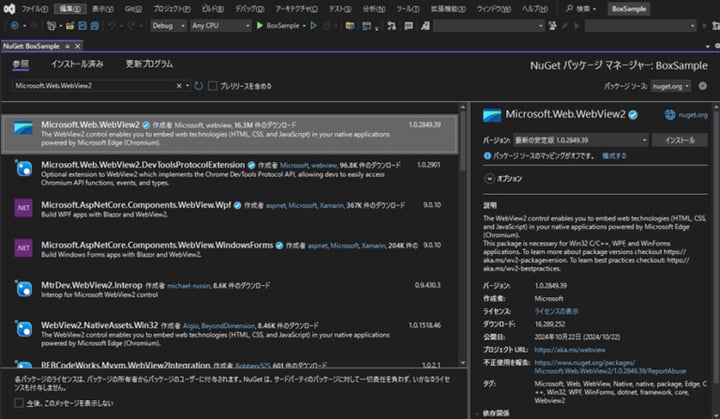Viewport: 720px width, 419px height.
Task: Click the nuget.org globe icon in details
Action: pyautogui.click(x=670, y=115)
